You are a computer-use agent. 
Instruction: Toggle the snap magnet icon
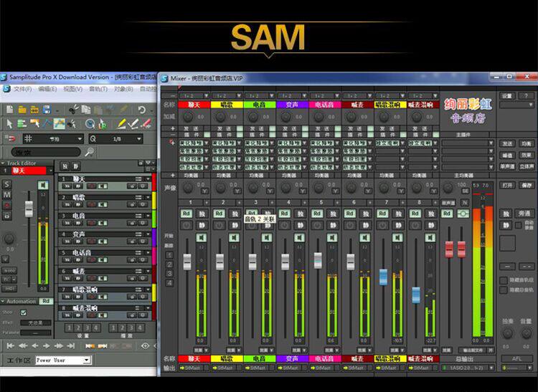pos(10,138)
